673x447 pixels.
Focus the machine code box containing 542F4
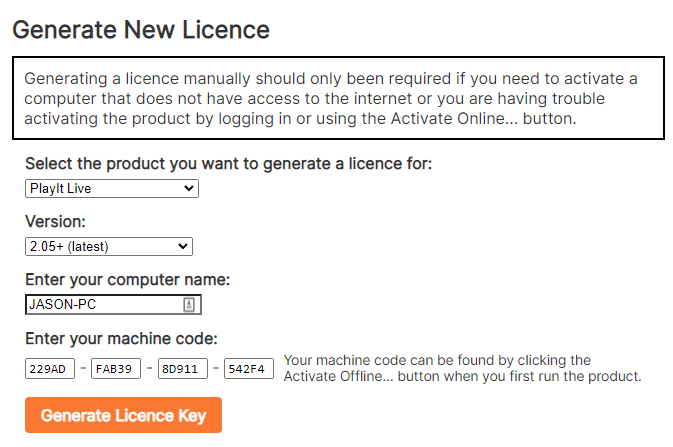click(x=248, y=369)
